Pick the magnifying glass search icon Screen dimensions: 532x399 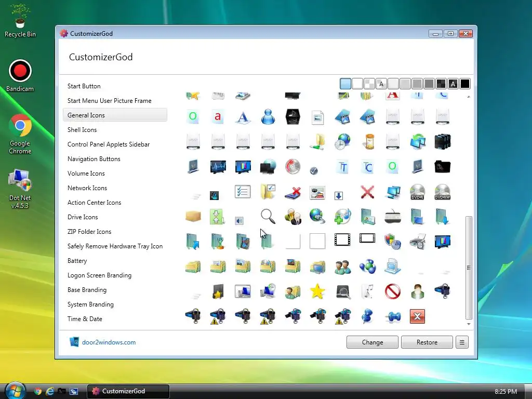[268, 217]
